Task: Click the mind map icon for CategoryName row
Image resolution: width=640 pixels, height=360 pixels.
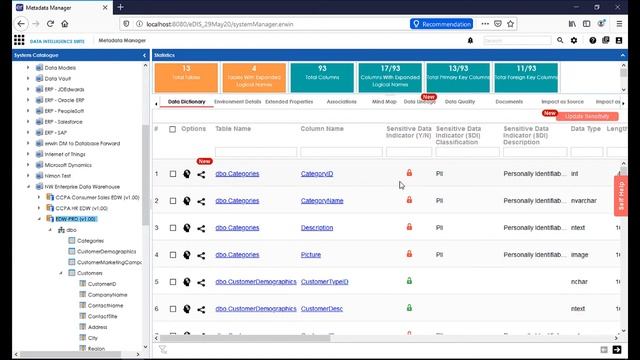Action: coord(187,201)
